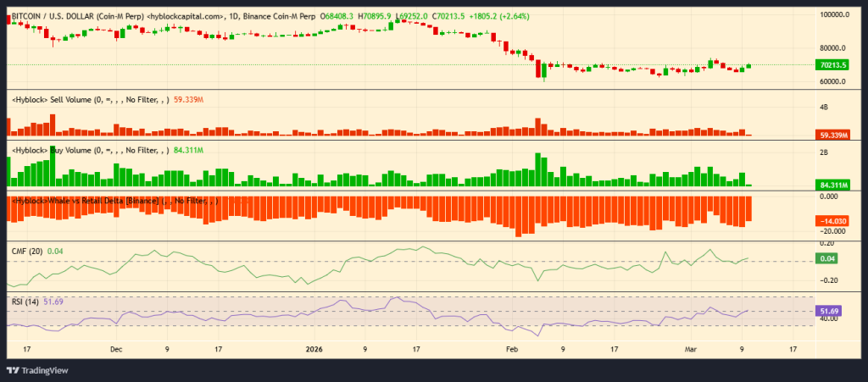
Task: Select the RSI (14) indicator label
Action: (x=25, y=302)
